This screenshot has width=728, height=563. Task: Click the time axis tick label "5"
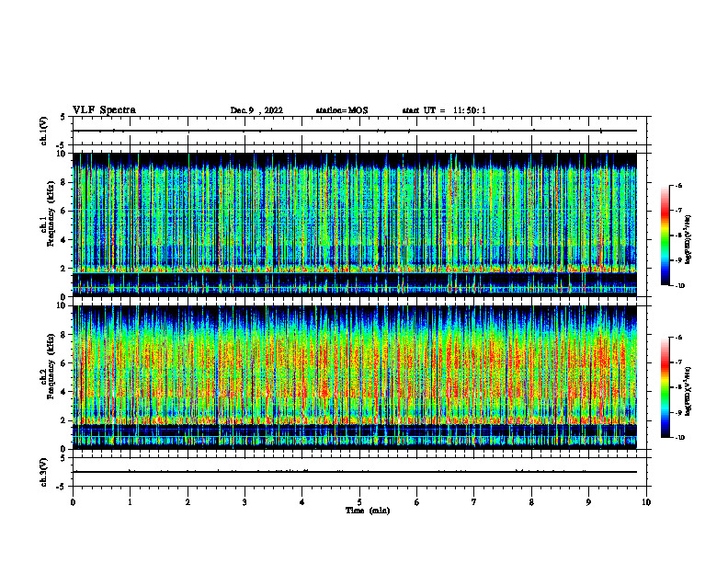point(359,502)
